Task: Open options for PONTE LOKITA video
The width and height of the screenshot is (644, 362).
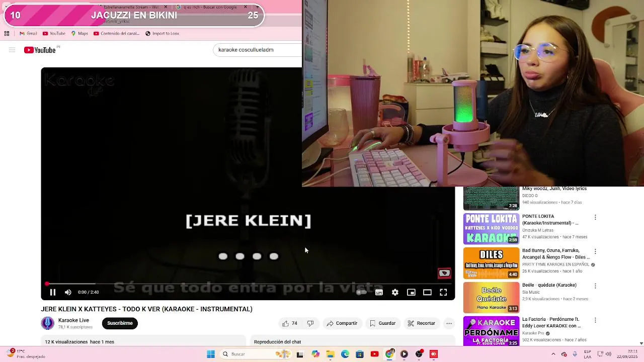Action: pyautogui.click(x=595, y=217)
